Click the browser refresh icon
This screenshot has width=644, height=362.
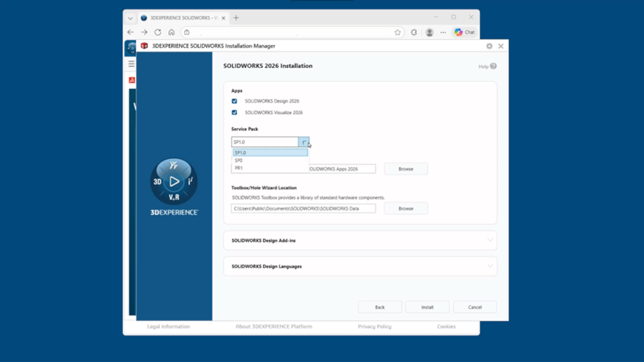[x=158, y=32]
